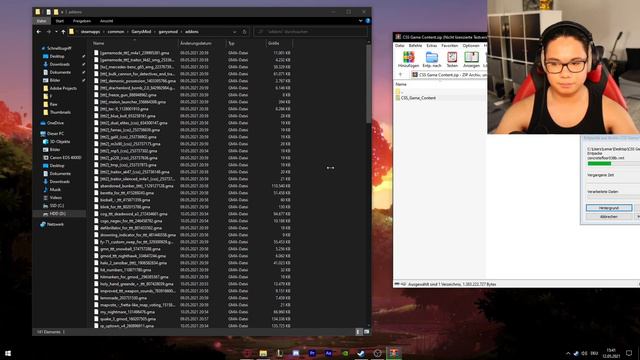
Task: Click Abbrechen button in extraction dialog
Action: click(x=609, y=217)
